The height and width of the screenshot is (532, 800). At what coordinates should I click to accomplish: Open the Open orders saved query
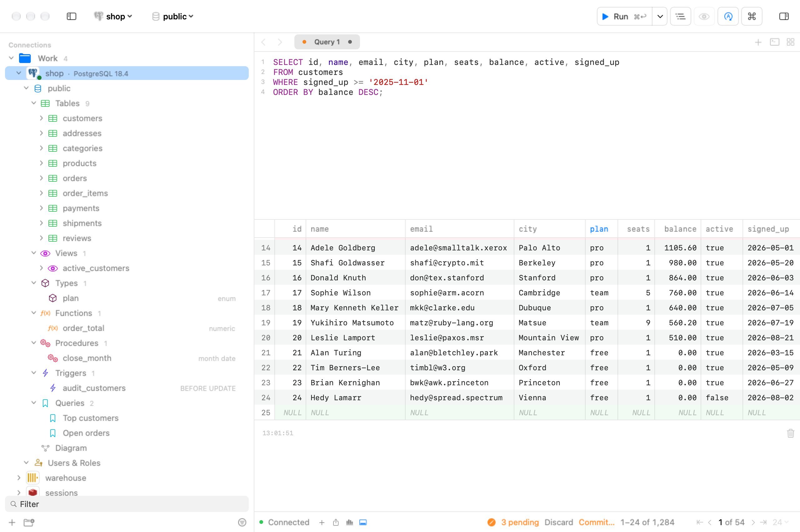(x=86, y=433)
